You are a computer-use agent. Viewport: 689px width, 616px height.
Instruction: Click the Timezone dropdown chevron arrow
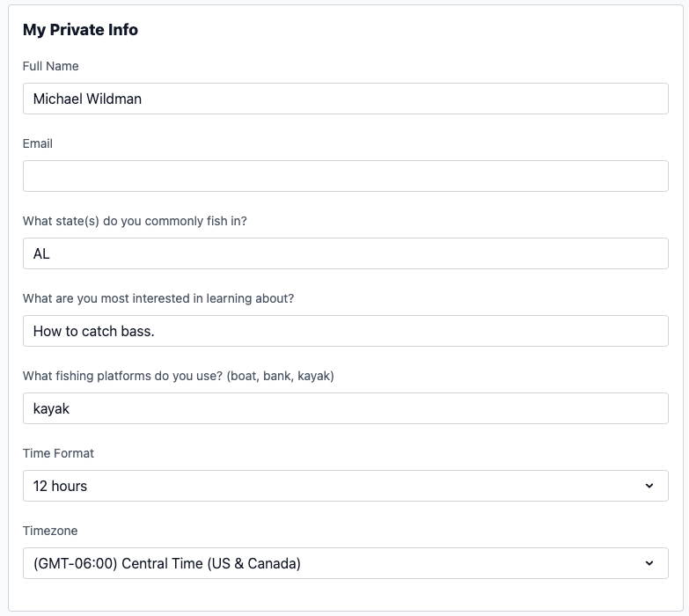(x=649, y=563)
